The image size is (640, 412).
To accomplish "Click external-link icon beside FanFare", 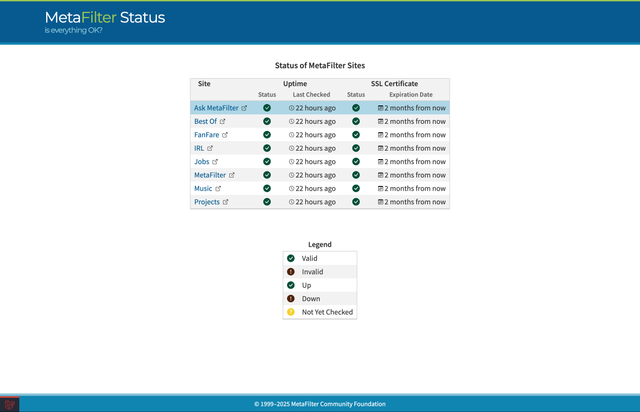I will 225,135.
